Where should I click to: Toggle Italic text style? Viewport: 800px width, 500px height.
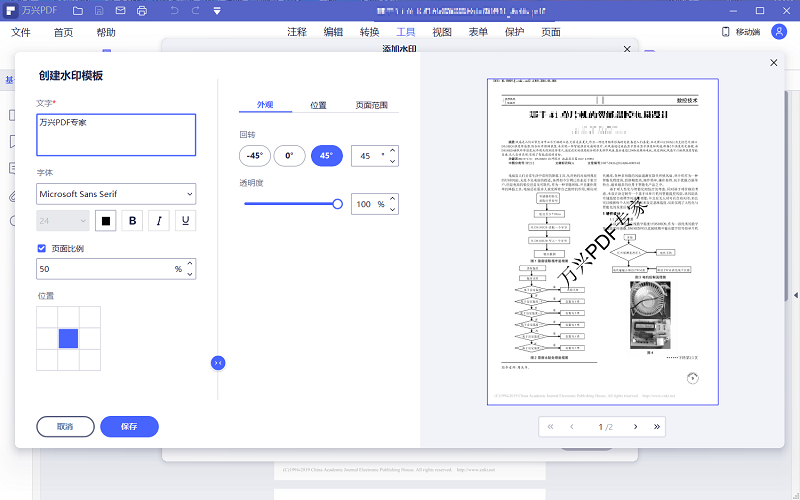coord(158,220)
